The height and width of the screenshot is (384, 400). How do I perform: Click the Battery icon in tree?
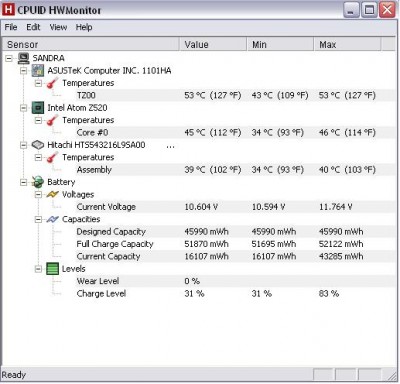[38, 182]
